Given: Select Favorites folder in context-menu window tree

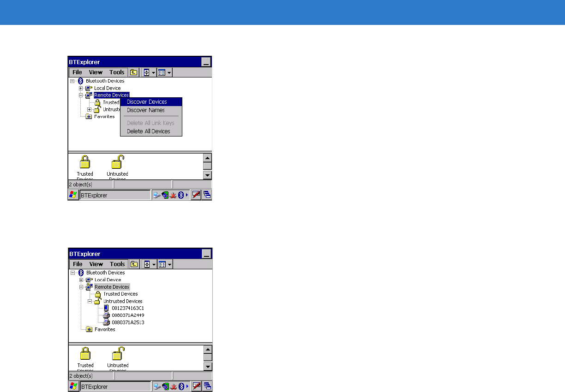Looking at the screenshot, I should click(x=104, y=117).
